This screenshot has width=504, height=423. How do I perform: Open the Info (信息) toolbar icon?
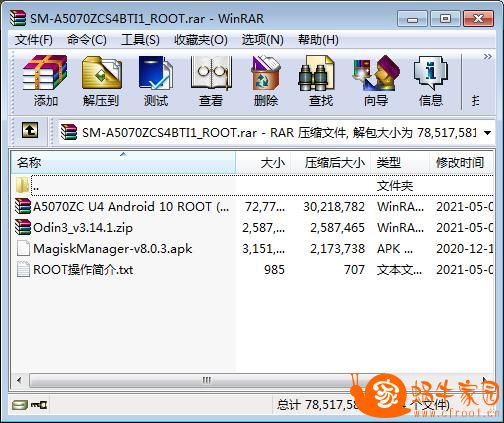(431, 73)
